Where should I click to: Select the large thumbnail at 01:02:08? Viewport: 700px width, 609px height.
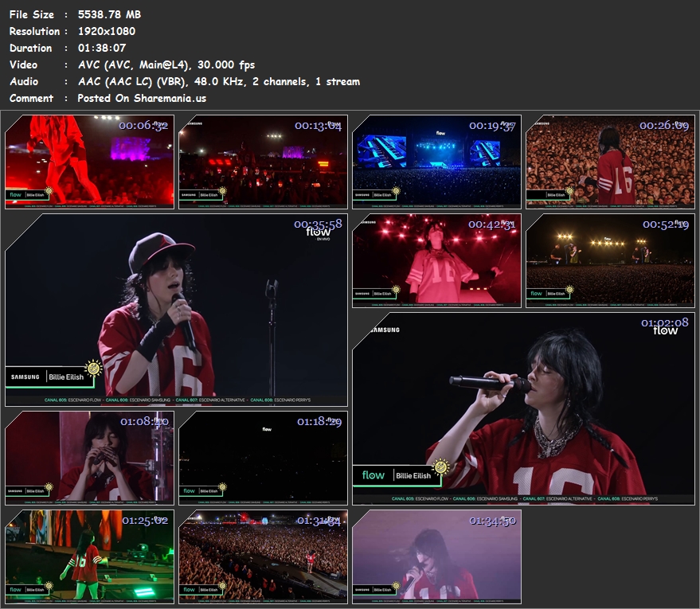pyautogui.click(x=524, y=408)
